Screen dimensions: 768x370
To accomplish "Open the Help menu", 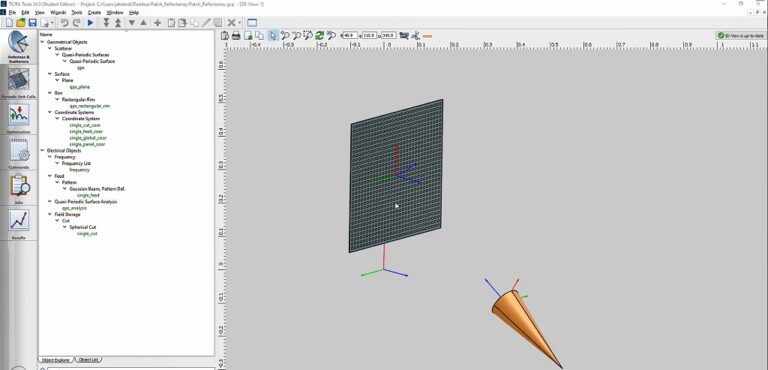I will pyautogui.click(x=134, y=12).
